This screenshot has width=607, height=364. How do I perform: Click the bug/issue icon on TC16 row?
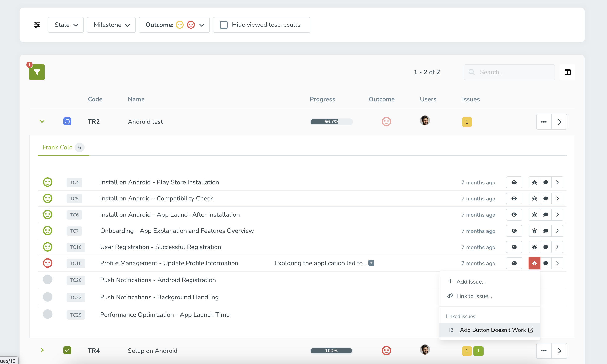(534, 263)
